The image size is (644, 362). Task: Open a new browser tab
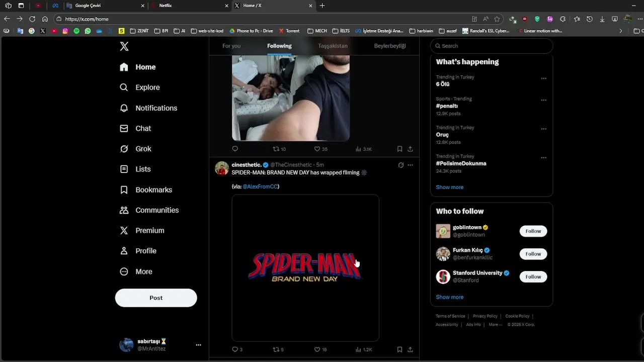pos(322,6)
